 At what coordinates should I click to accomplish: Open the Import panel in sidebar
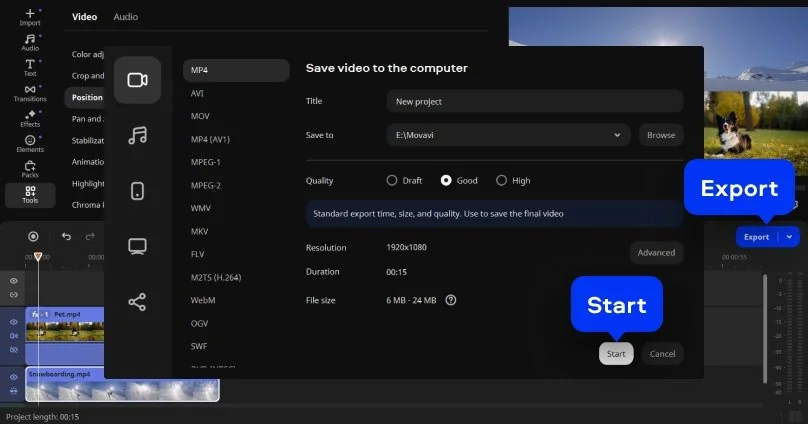[x=30, y=17]
